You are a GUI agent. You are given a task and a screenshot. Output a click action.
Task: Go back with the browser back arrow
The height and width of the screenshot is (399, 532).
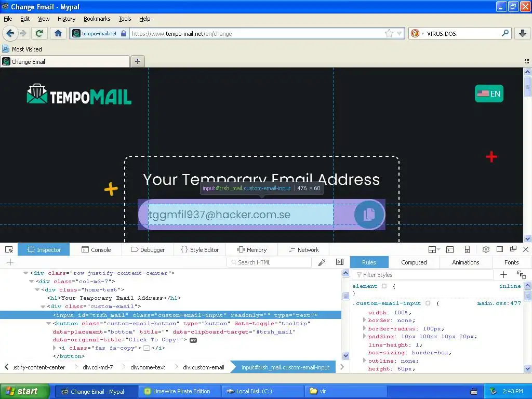10,33
